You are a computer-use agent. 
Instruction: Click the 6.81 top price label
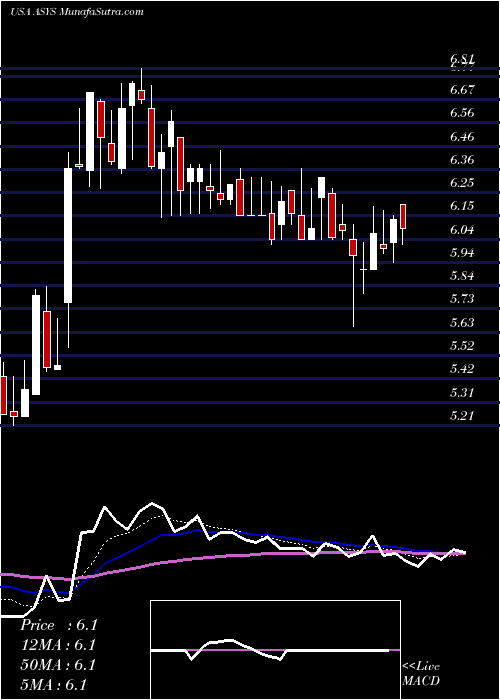click(462, 59)
